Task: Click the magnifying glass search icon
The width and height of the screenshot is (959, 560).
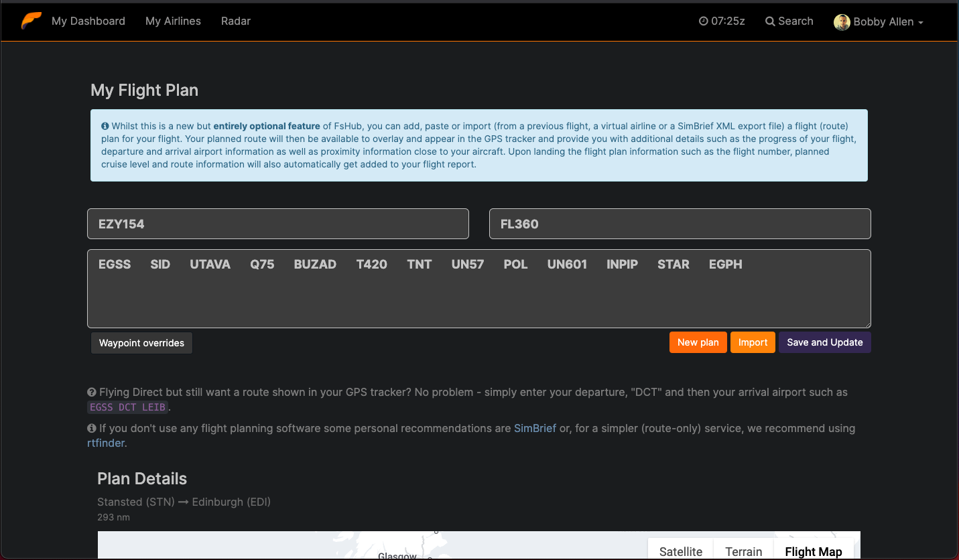Action: click(770, 21)
